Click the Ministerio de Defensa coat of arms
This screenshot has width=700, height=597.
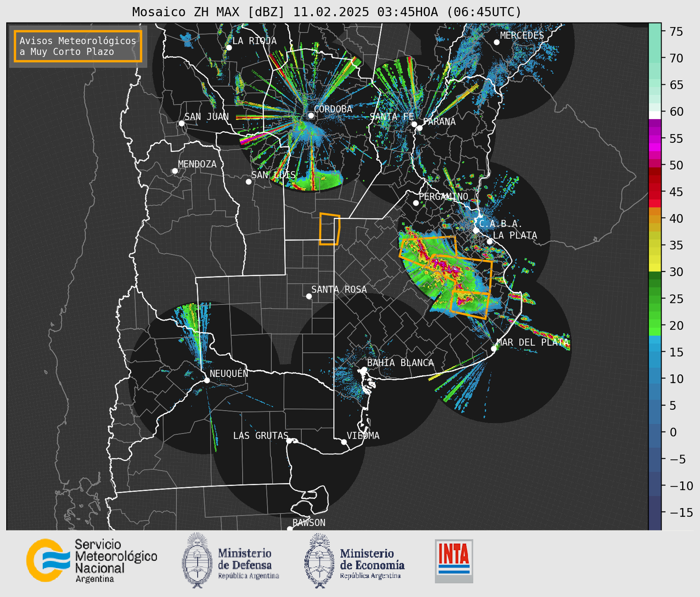coord(197,560)
